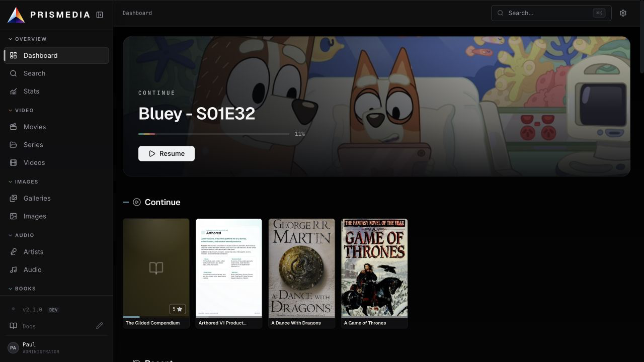This screenshot has width=644, height=362.
Task: Click the Images picture icon
Action: 14,216
